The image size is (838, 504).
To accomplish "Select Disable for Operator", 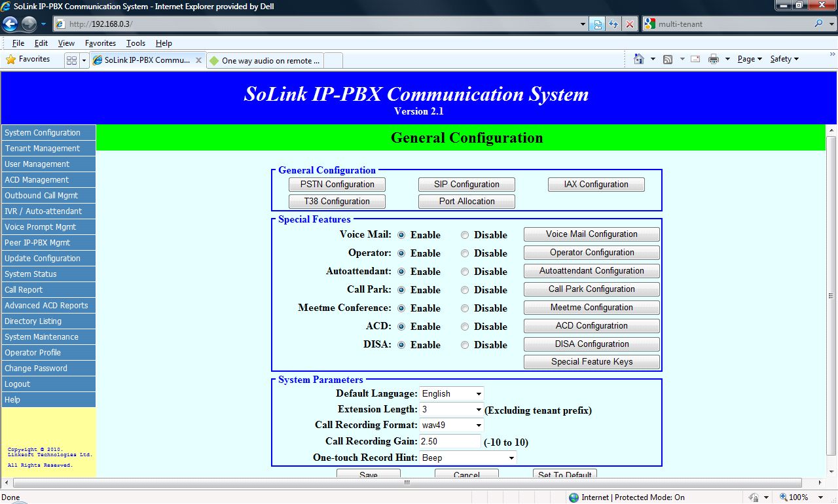I will tap(465, 253).
